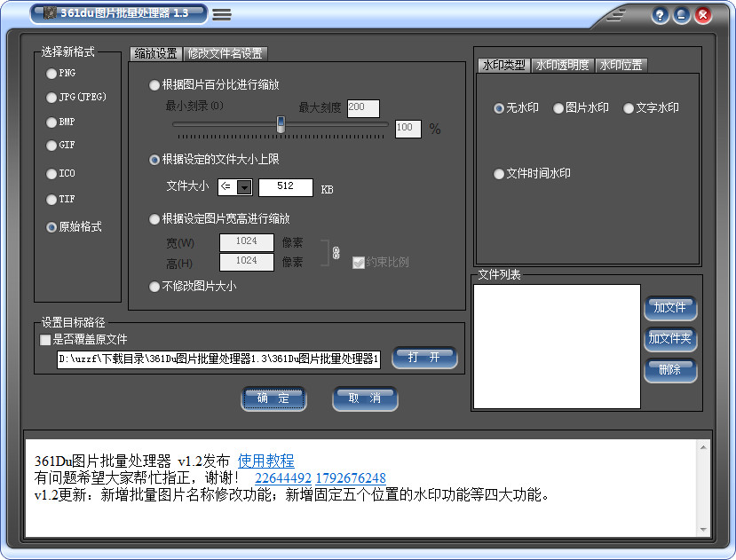Open the 22644492 contact link
The image size is (736, 560).
pyautogui.click(x=283, y=477)
